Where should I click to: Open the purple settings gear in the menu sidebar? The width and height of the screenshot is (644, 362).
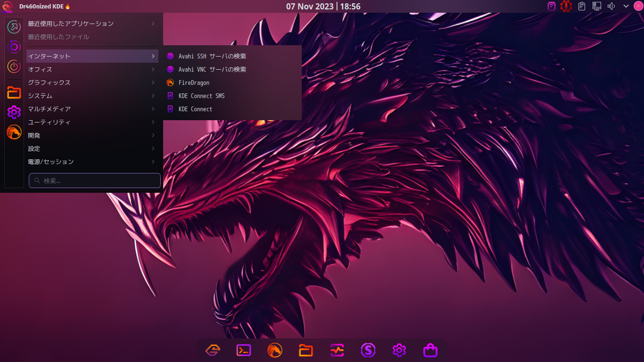pos(14,112)
